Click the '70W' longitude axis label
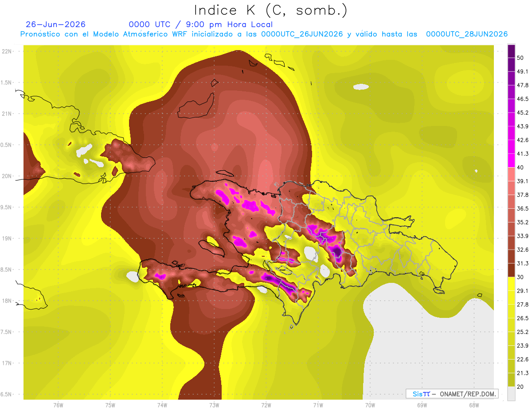This screenshot has height=411, width=532. [x=370, y=405]
